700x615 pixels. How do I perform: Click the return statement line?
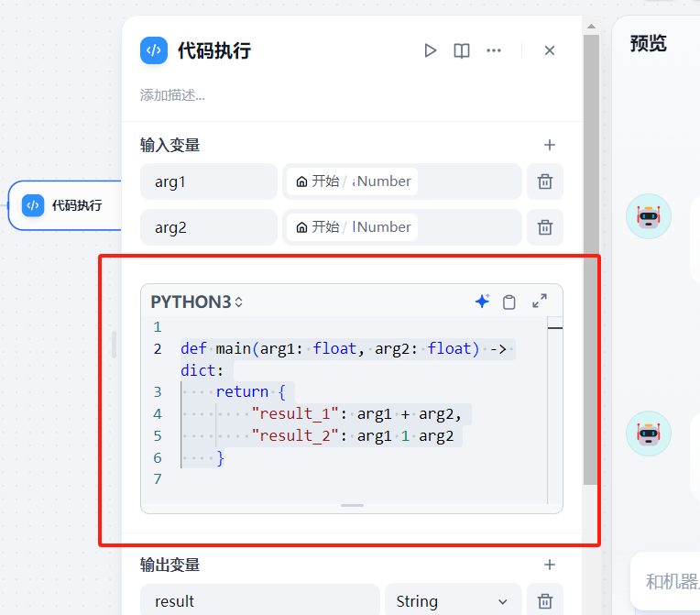click(x=250, y=391)
